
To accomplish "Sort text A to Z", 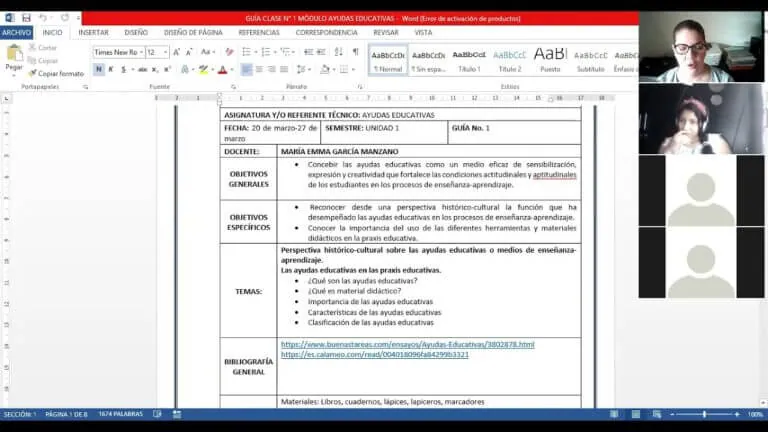I will [338, 52].
